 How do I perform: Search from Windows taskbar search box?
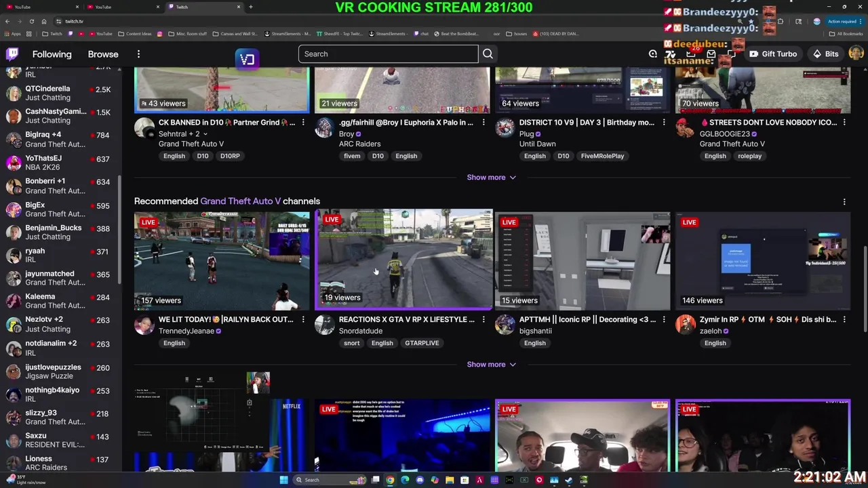330,480
